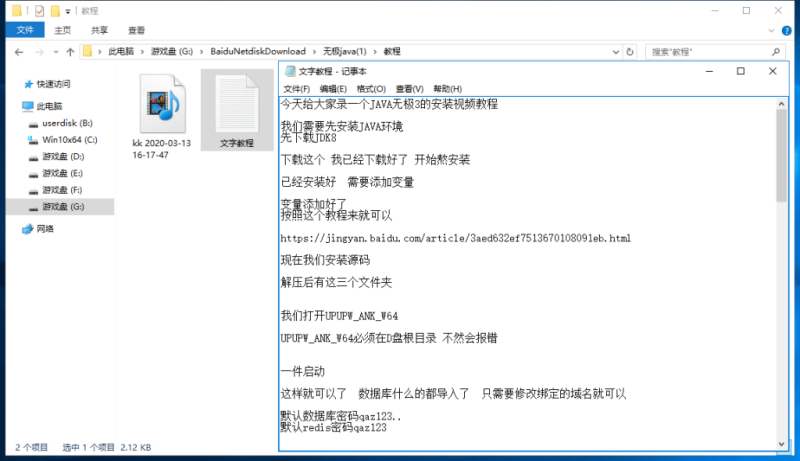Screen dimensions: 800x461
Task: Click the line 默认数据库密码qaz123..
Action: coord(341,416)
